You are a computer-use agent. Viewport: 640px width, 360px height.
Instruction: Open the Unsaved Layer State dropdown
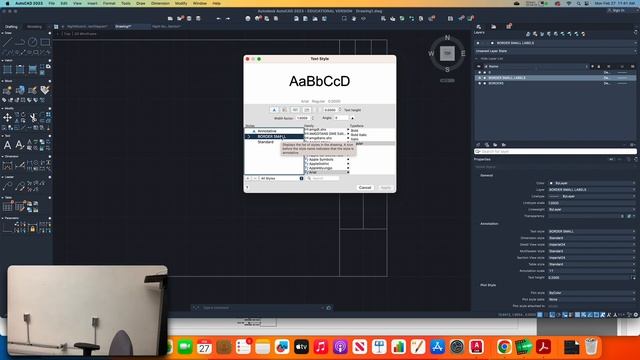(555, 51)
